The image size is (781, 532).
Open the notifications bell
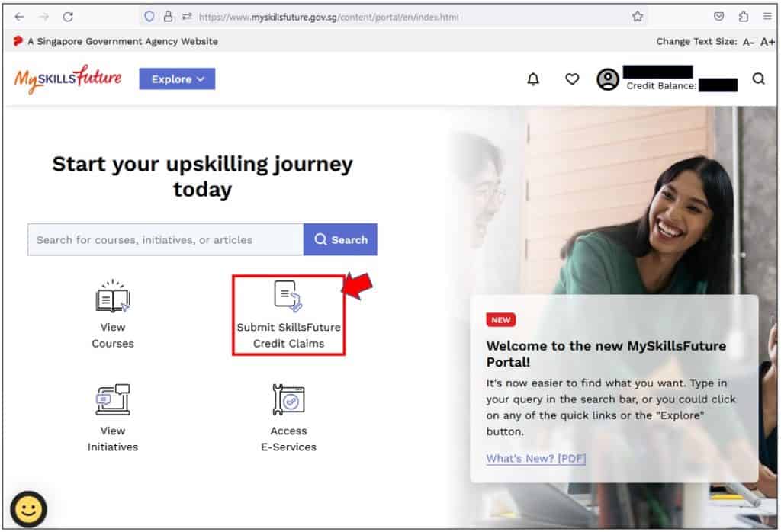(x=533, y=79)
